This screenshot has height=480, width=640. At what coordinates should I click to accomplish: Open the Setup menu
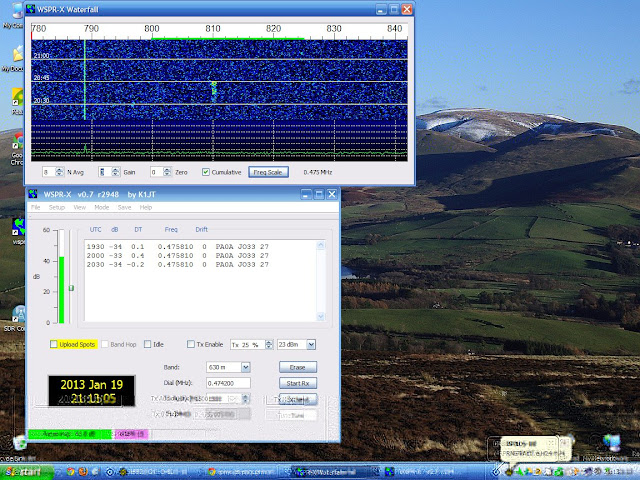57,207
